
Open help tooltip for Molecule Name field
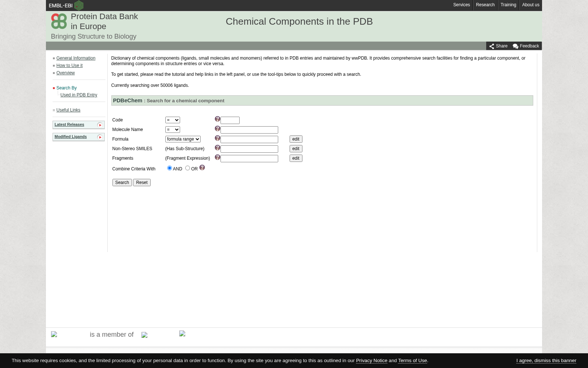pyautogui.click(x=217, y=128)
